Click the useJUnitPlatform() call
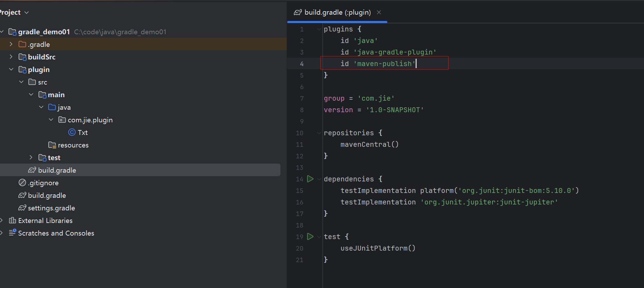The height and width of the screenshot is (288, 644). point(378,248)
